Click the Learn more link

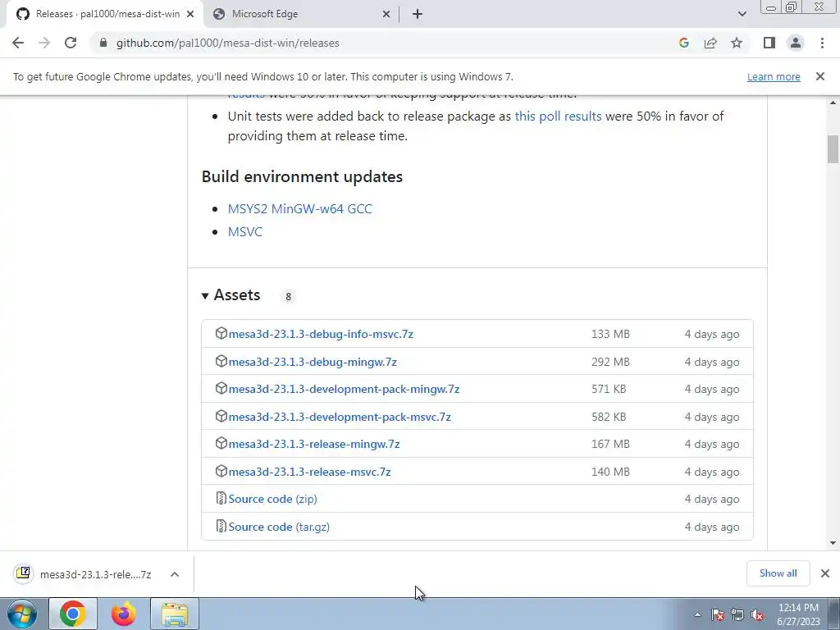coord(774,76)
